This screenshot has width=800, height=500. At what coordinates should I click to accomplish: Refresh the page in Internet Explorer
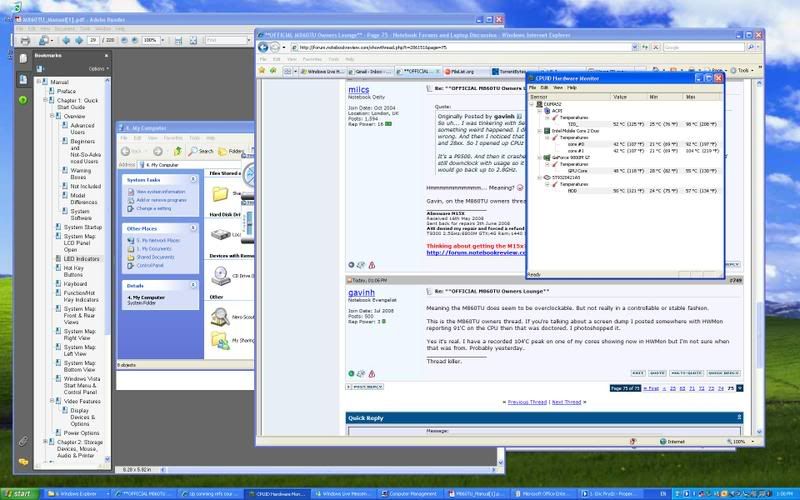645,47
